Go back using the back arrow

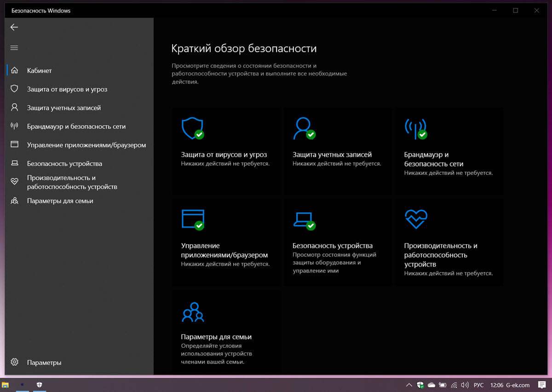coord(14,27)
